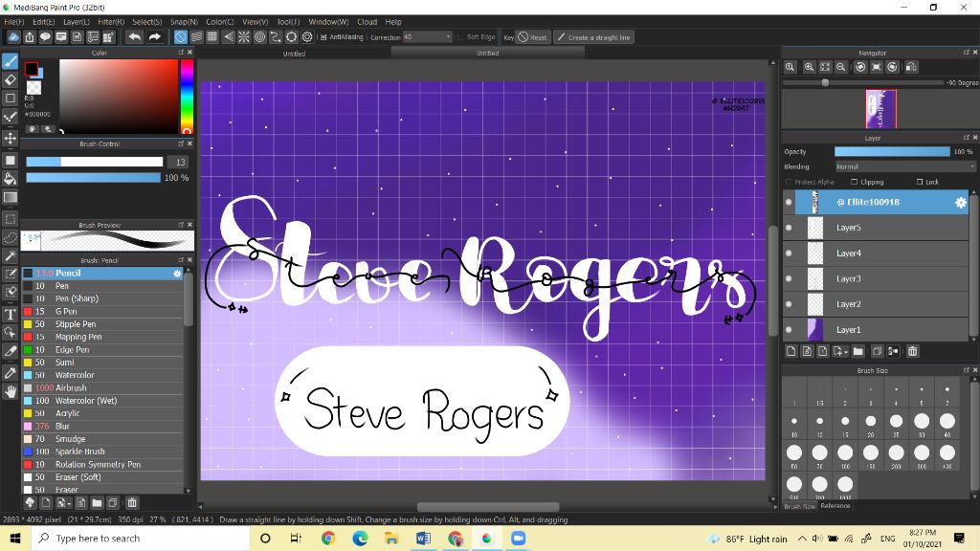Select the Watercolor (Wet) brush
This screenshot has height=551, width=980.
click(103, 401)
